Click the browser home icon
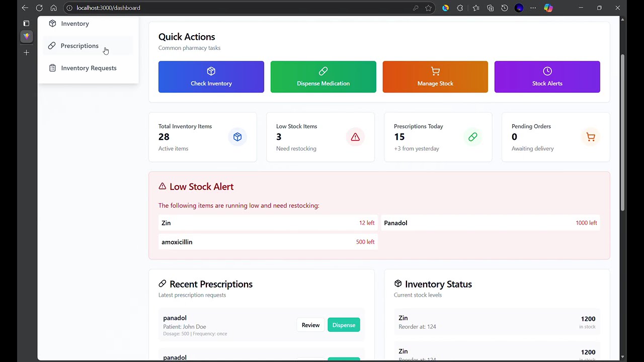 [x=53, y=8]
